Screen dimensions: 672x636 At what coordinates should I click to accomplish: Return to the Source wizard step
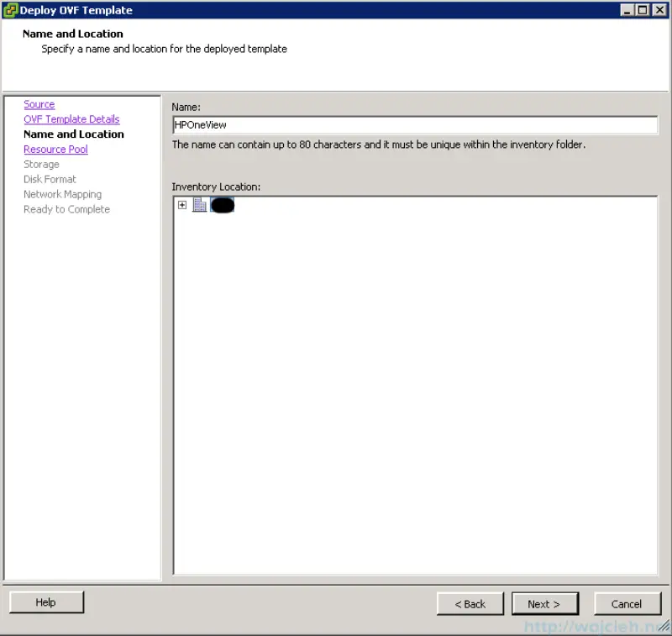click(x=39, y=103)
